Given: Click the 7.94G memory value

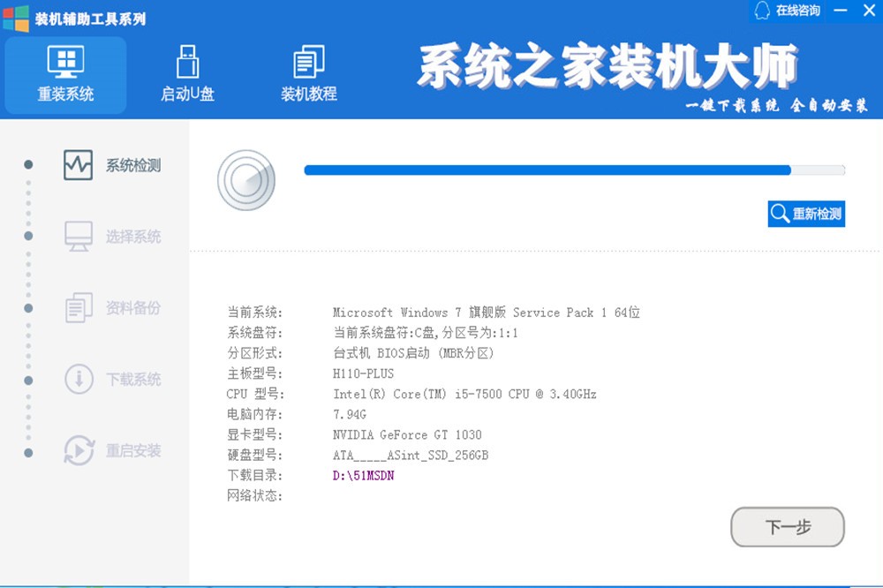Looking at the screenshot, I should [350, 415].
